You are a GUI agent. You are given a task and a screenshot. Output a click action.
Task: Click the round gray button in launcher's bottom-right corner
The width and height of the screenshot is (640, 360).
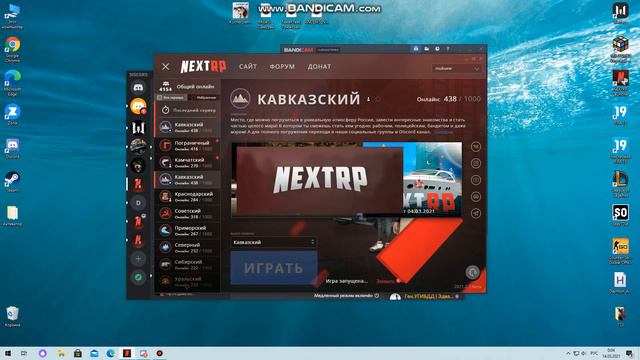point(472,272)
